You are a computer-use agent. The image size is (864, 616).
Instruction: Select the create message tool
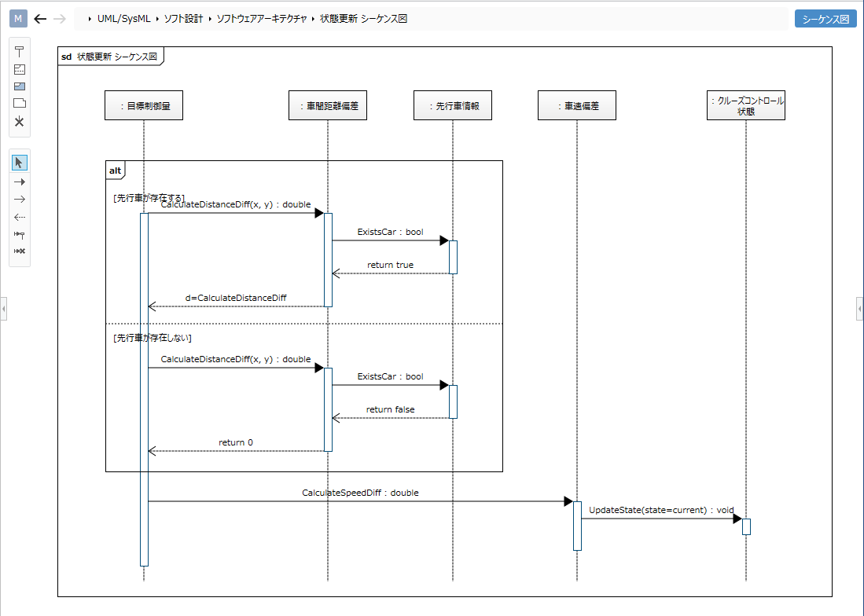coord(20,234)
